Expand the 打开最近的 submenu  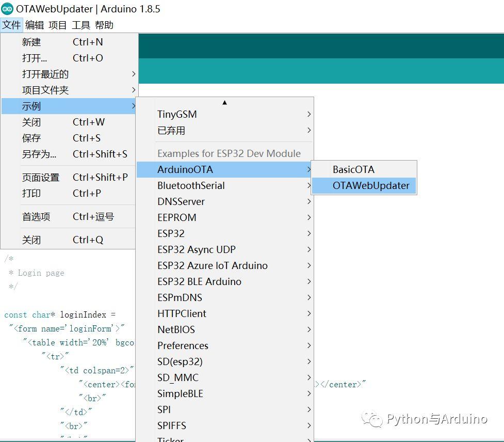click(x=69, y=74)
